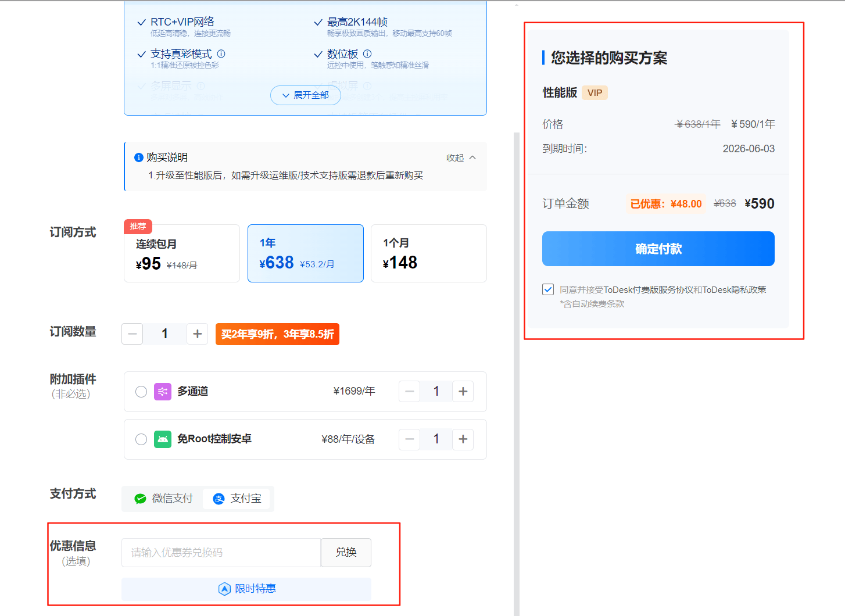Screen dimensions: 845x616
Task: Click the 兑换 coupon redeem button
Action: point(346,553)
